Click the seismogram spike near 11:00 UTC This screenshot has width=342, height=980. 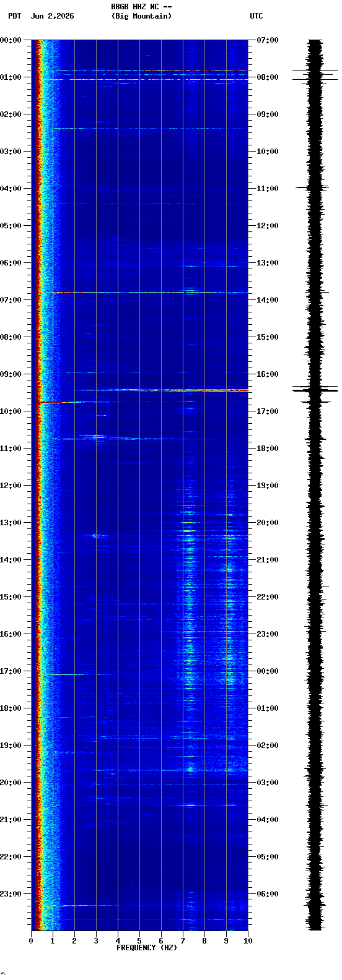coord(312,186)
